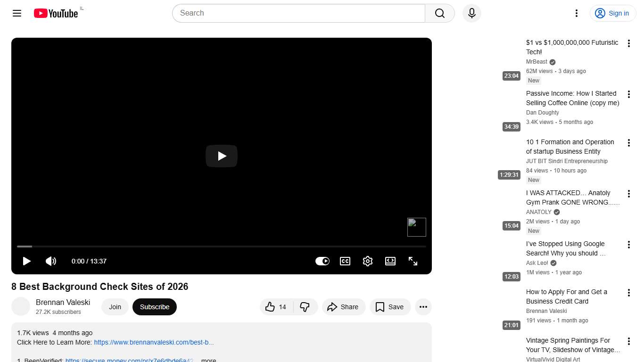Image resolution: width=644 pixels, height=362 pixels.
Task: Subscribe to Brennan Valeski
Action: coord(155,307)
